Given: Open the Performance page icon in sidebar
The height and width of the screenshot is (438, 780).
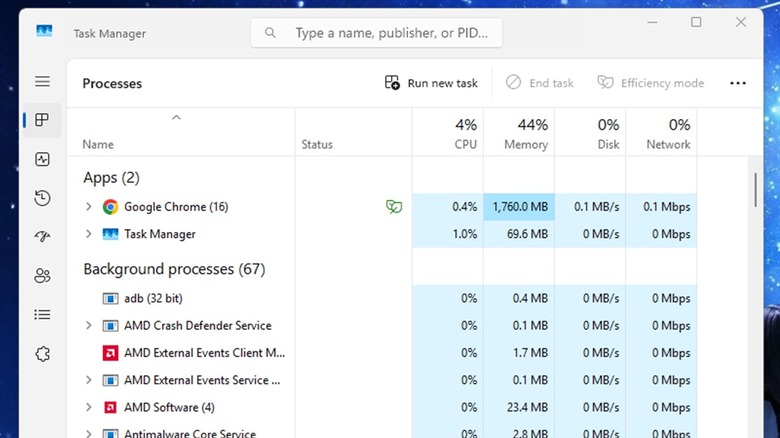Looking at the screenshot, I should click(x=42, y=159).
